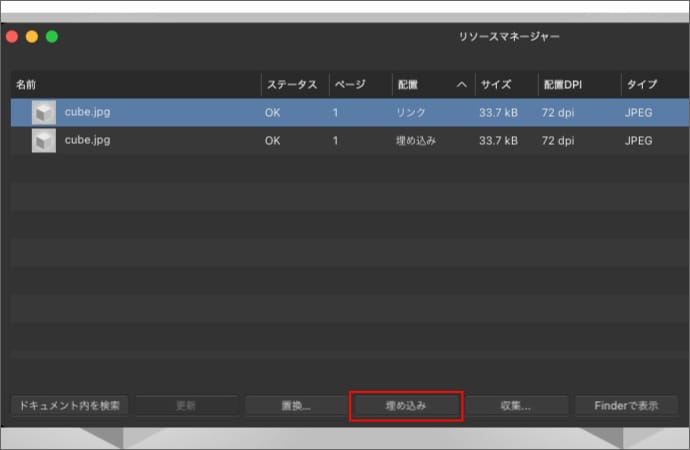The width and height of the screenshot is (690, 450).
Task: Click the 33.7 kB size in the embedded row
Action: coord(498,141)
